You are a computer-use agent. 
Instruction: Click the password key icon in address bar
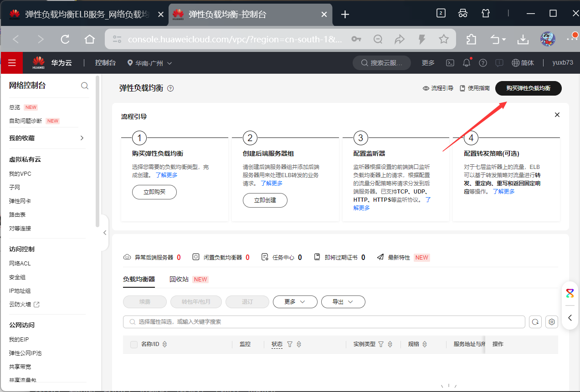(356, 39)
